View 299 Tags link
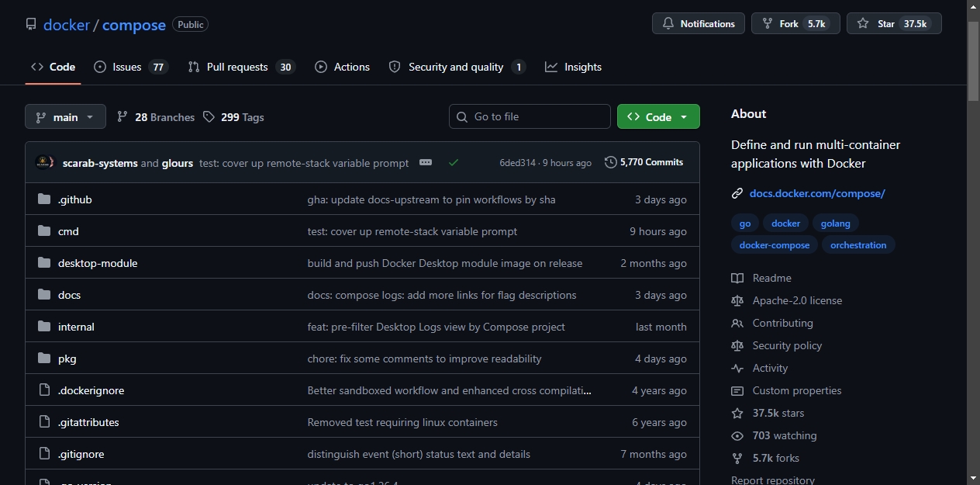The image size is (980, 485). pyautogui.click(x=233, y=117)
